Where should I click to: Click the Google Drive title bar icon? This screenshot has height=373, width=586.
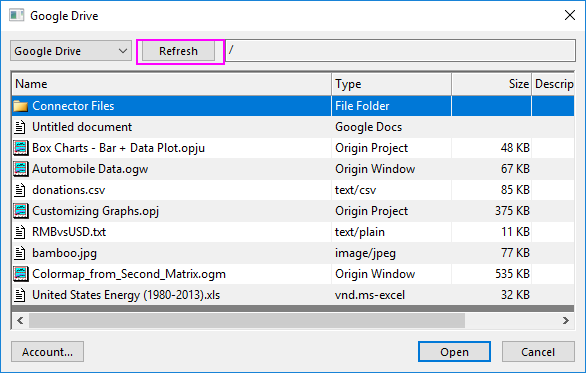coord(16,16)
